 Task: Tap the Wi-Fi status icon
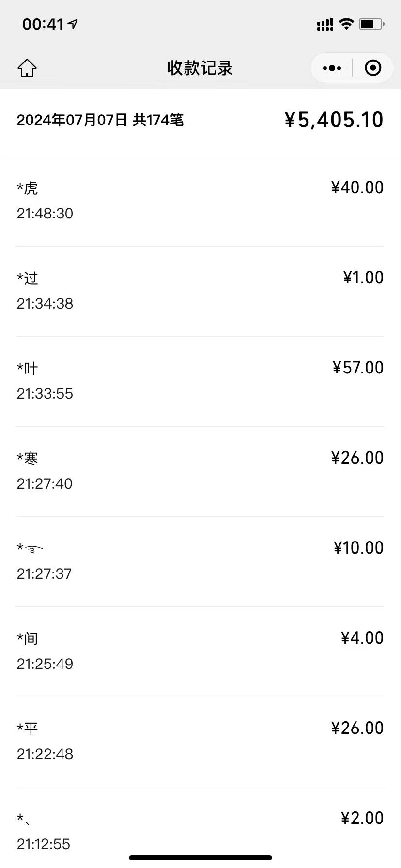coord(346,24)
